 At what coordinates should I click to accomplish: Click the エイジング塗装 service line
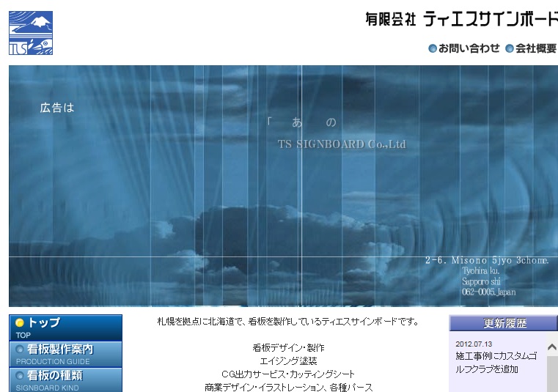289,360
